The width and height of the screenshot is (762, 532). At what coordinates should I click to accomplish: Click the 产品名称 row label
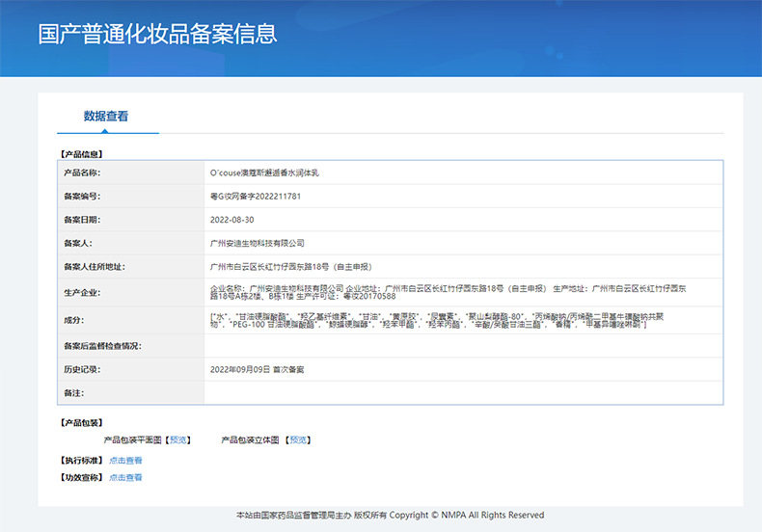[x=82, y=173]
